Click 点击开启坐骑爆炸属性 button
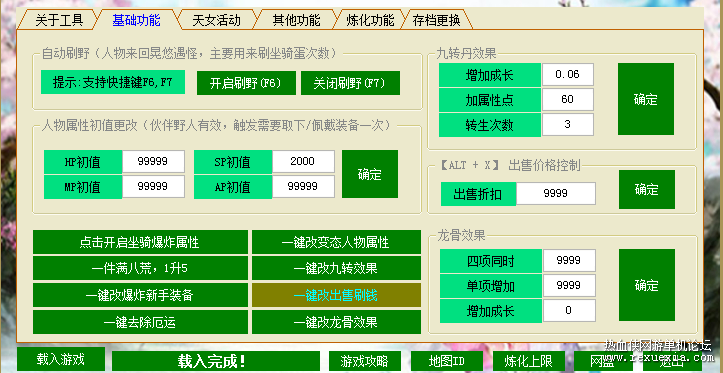723x373 pixels. tap(139, 242)
